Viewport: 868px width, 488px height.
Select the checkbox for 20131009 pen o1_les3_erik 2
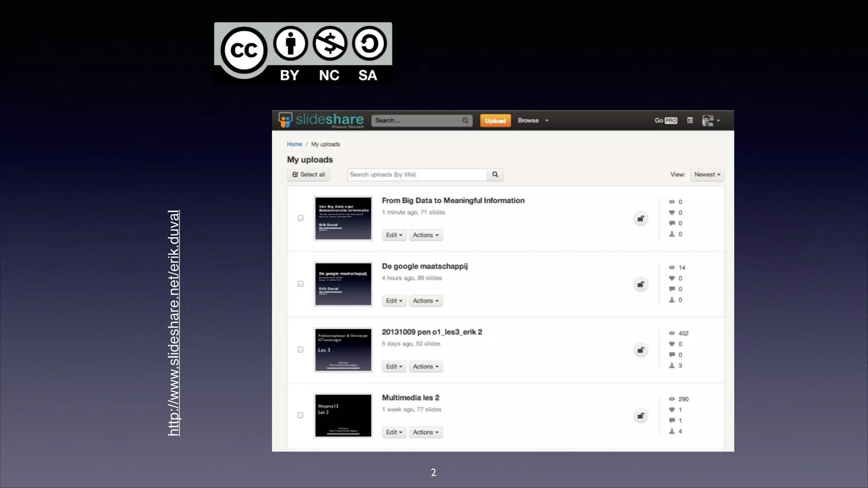tap(300, 349)
